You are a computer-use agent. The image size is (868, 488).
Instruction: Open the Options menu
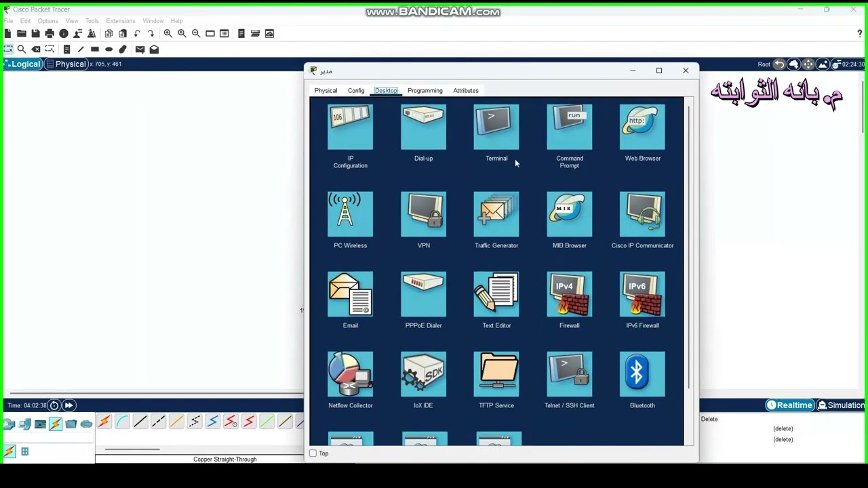47,21
